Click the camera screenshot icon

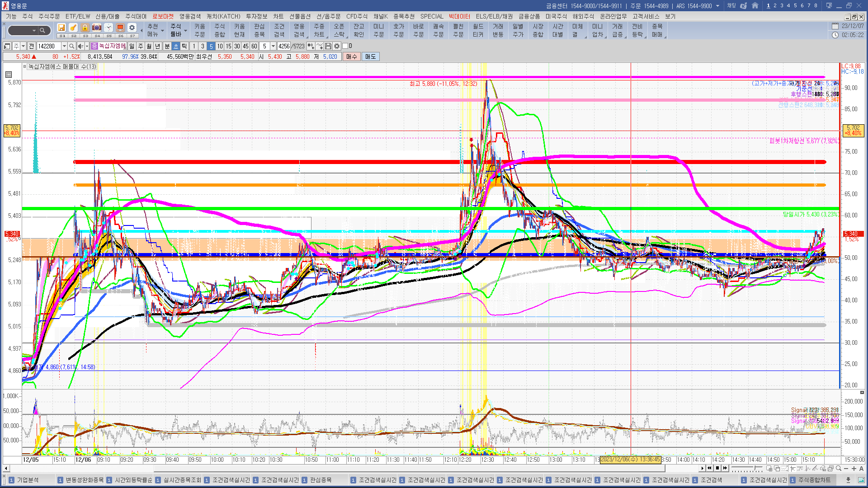(97, 28)
